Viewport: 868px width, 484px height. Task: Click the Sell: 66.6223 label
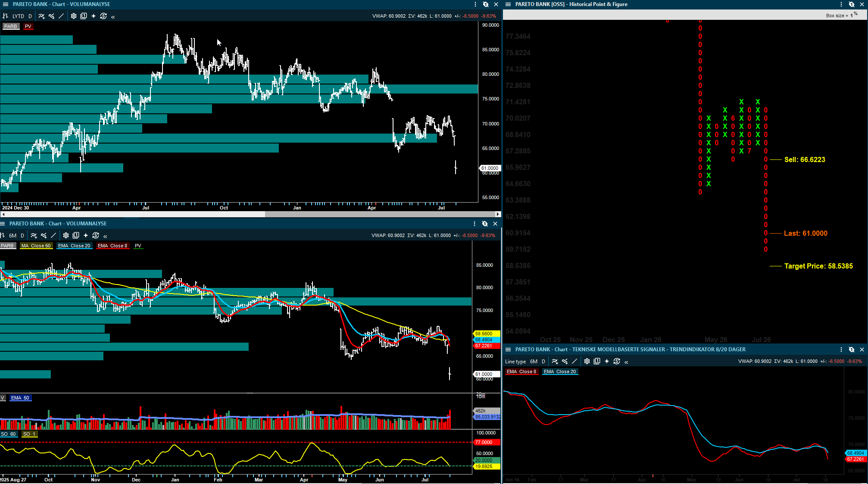805,159
